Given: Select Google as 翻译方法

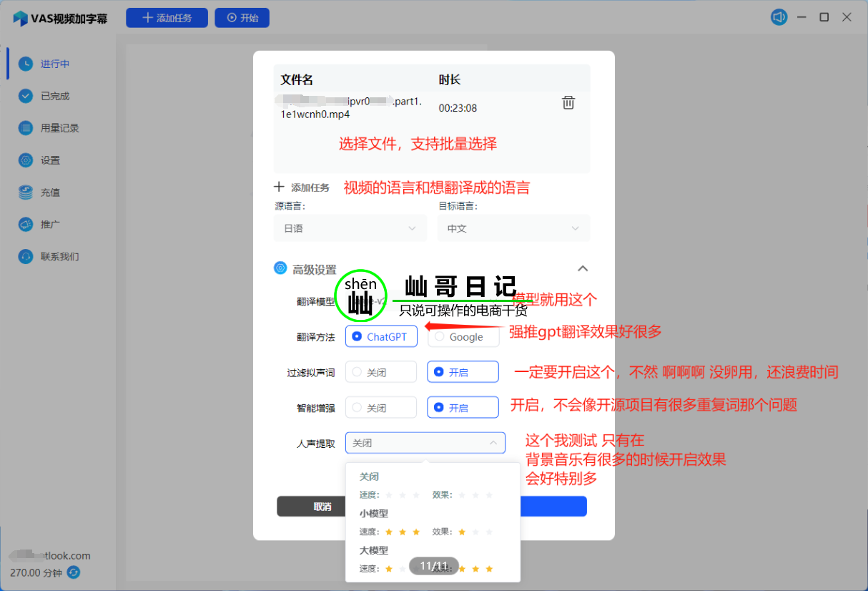Looking at the screenshot, I should [463, 336].
